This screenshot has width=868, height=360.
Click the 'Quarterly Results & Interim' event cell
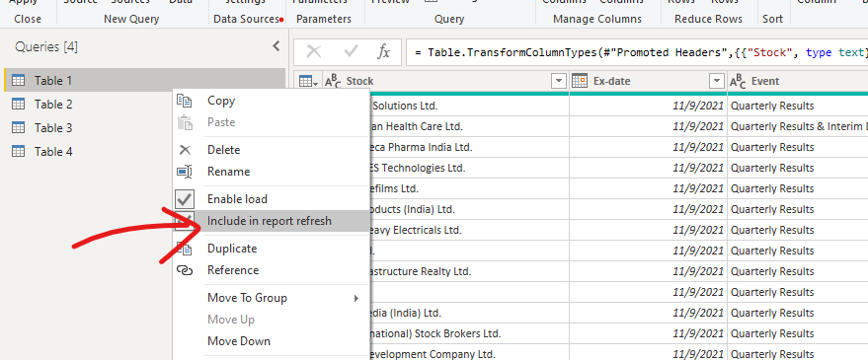[798, 126]
